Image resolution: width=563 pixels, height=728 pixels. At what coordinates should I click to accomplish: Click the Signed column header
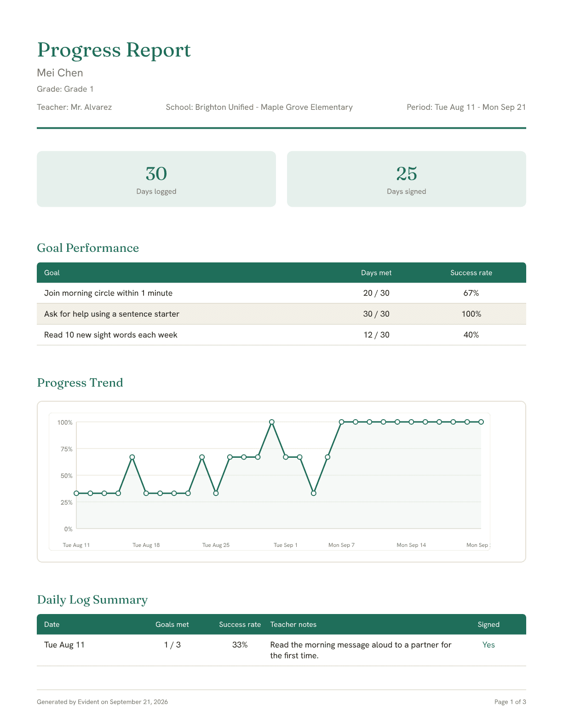pyautogui.click(x=488, y=625)
